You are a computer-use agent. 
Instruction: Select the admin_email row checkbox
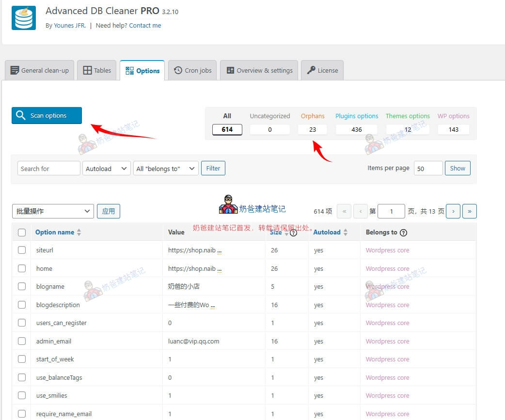click(22, 341)
